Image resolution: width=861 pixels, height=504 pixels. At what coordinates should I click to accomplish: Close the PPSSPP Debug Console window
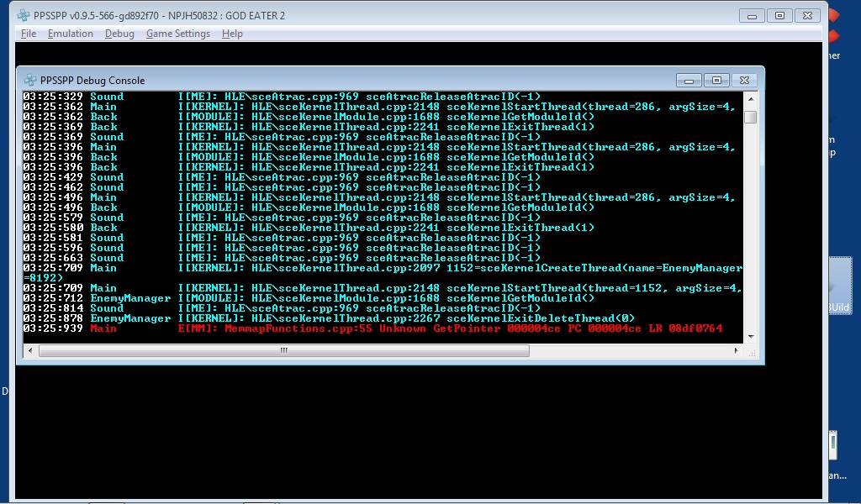(744, 81)
